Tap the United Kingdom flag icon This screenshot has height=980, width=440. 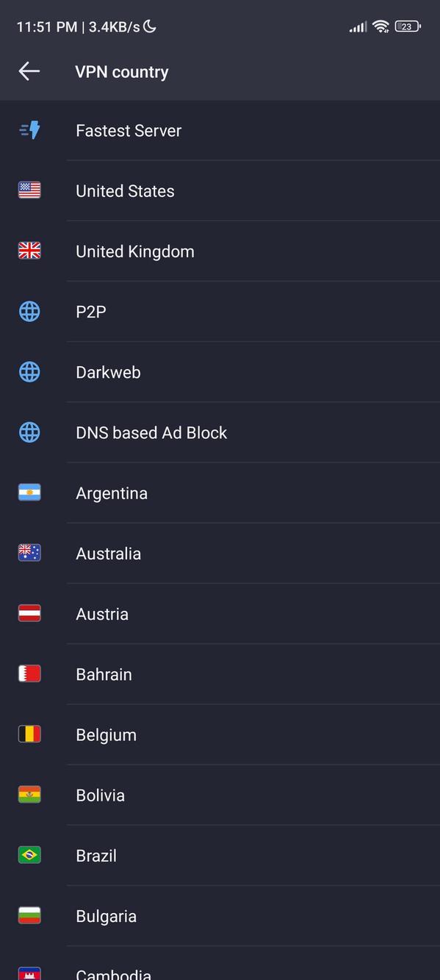29,250
